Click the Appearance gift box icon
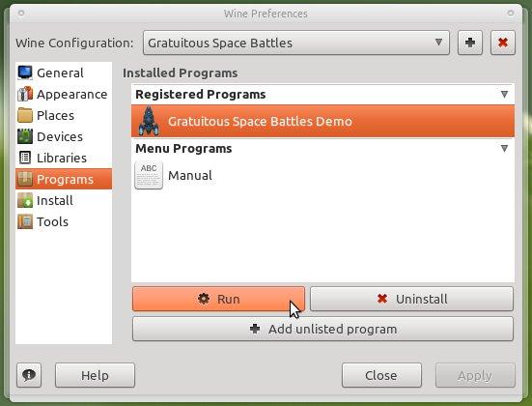 click(x=25, y=94)
